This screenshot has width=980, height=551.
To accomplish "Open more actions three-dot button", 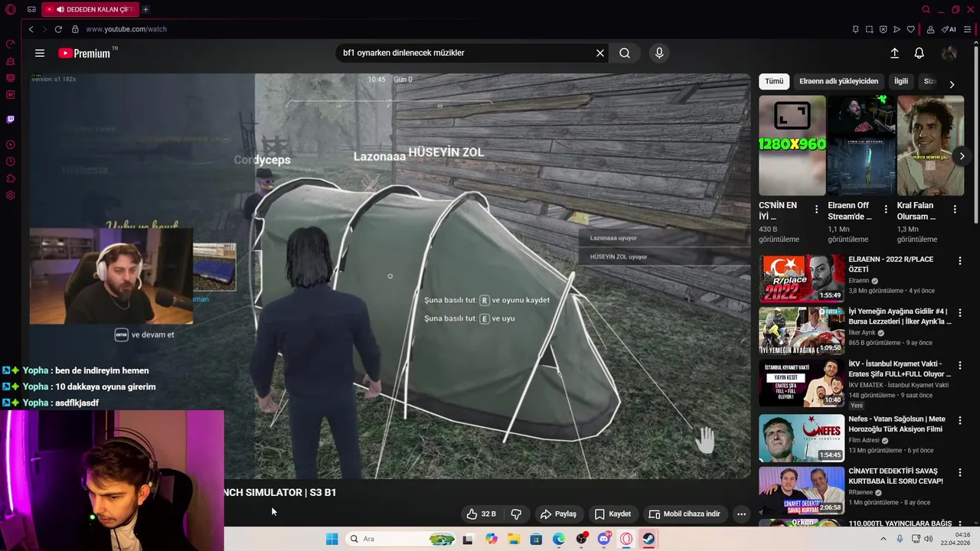I will 741,514.
